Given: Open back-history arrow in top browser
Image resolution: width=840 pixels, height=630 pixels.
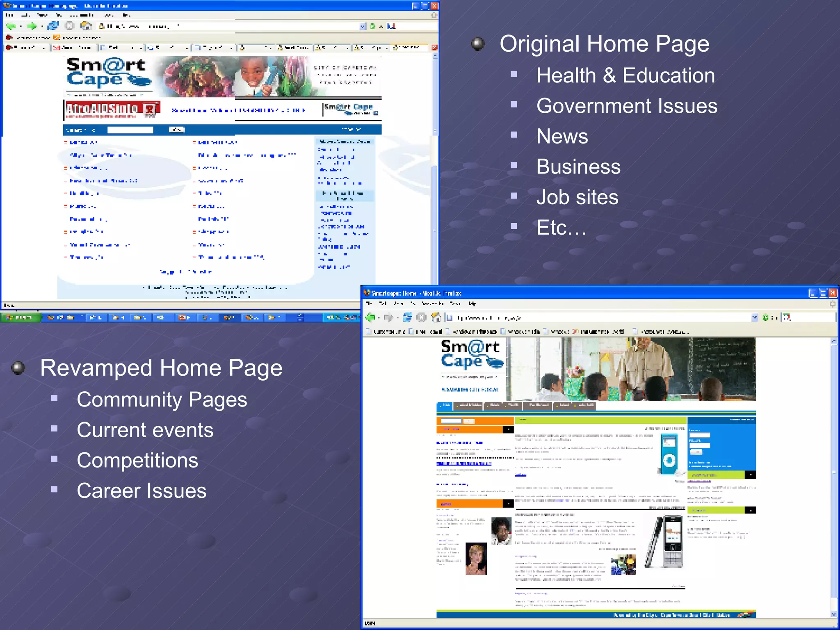Looking at the screenshot, I should [21, 27].
